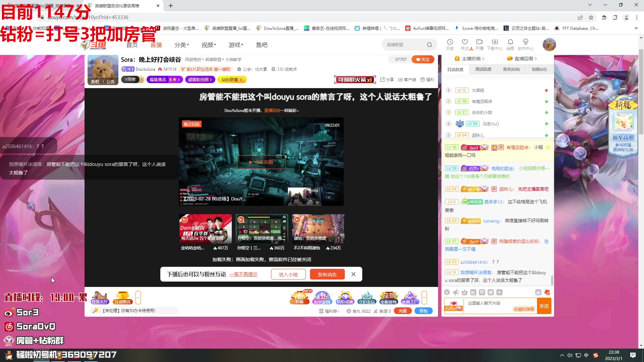644x362 pixels.
Task: Open the 互动预言 prediction trophy icon
Action: [x=123, y=298]
